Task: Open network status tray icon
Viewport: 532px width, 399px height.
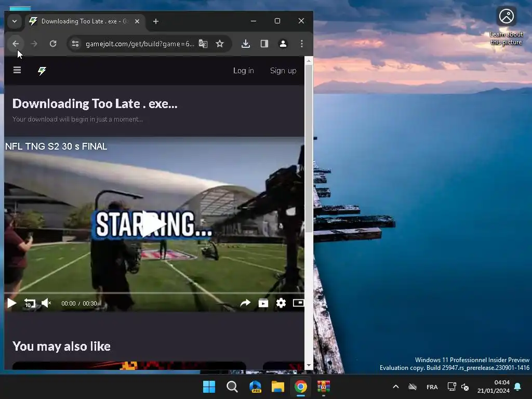Action: 451,387
